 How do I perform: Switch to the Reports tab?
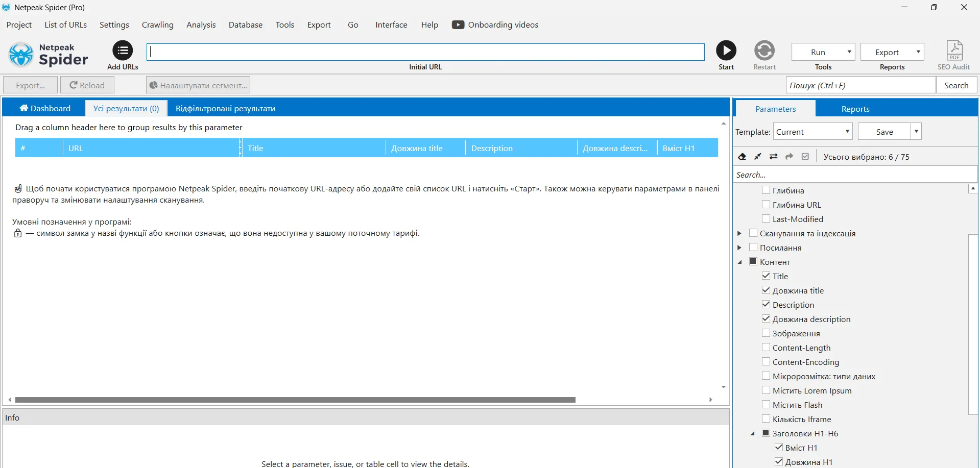(x=855, y=109)
